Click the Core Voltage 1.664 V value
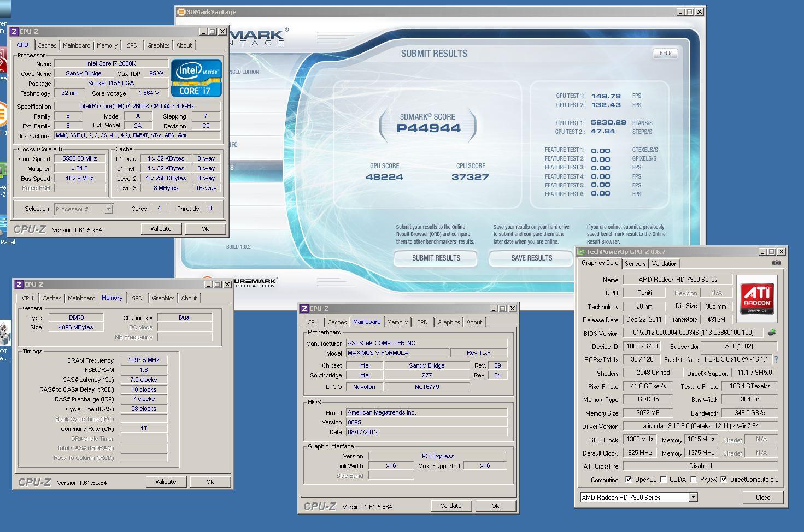Viewport: 804px width, 532px height. (149, 93)
